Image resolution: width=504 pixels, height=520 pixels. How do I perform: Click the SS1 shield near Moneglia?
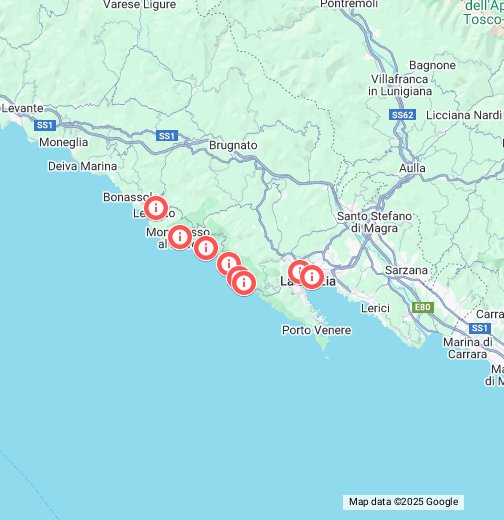[45, 125]
